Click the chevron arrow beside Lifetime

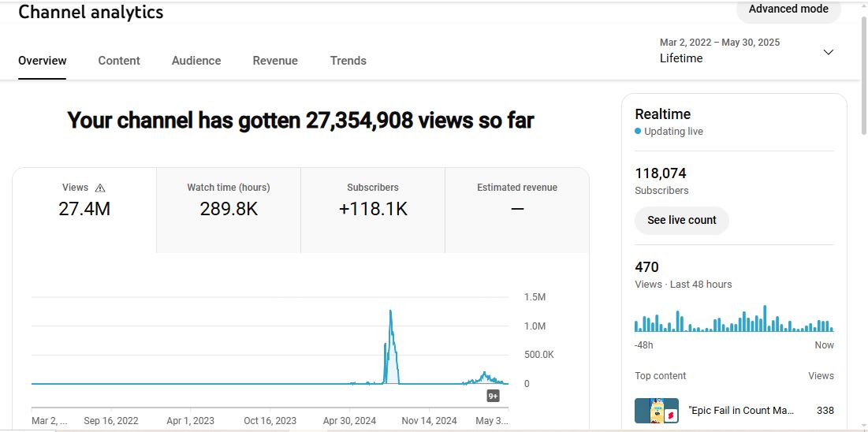tap(828, 52)
